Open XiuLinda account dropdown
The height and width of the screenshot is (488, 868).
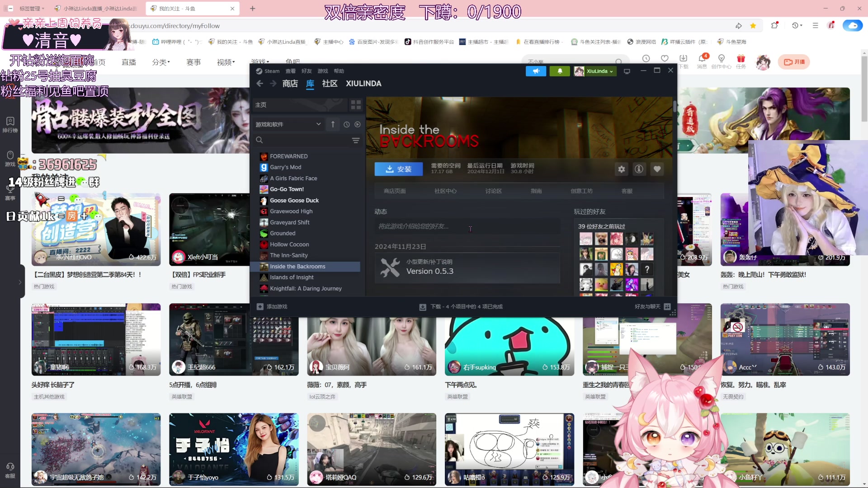(595, 71)
